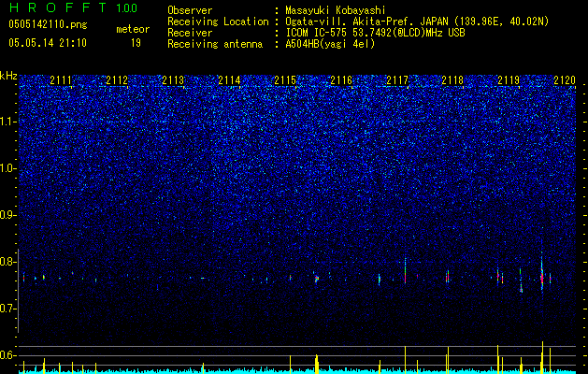Click time marker 2117
The image size is (588, 374).
tap(397, 80)
